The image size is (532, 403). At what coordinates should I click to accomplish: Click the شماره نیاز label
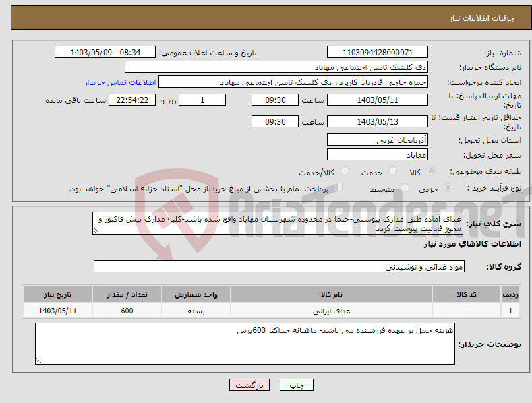coord(502,53)
